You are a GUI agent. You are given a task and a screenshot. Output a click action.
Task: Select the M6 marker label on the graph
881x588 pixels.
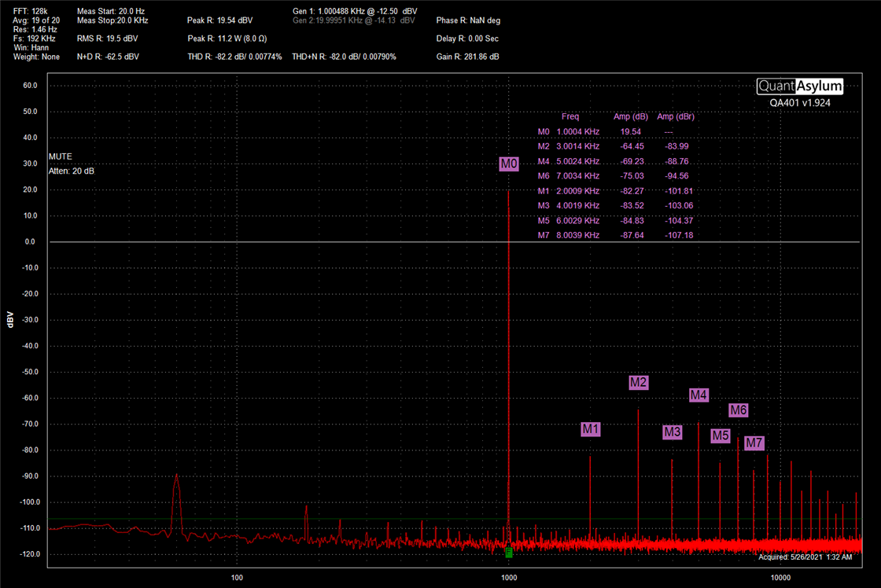pyautogui.click(x=739, y=410)
